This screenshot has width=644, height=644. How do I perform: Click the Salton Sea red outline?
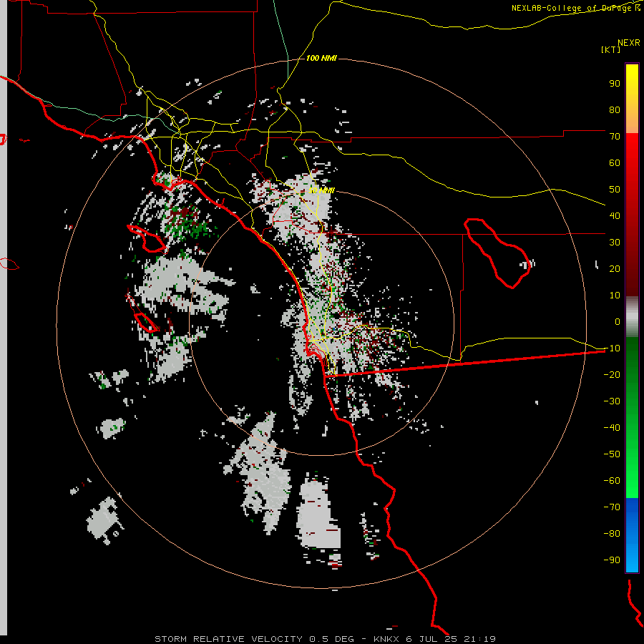[499, 253]
